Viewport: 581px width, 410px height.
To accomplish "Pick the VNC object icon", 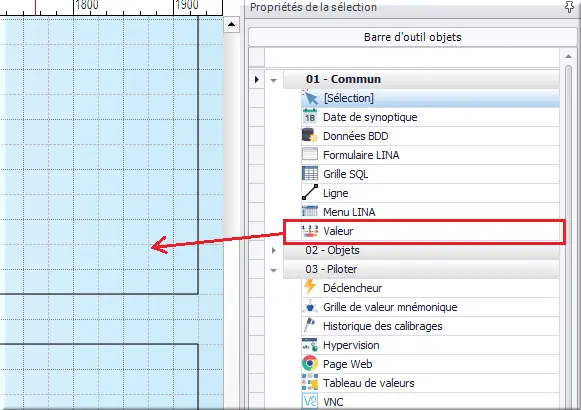I will click(310, 401).
